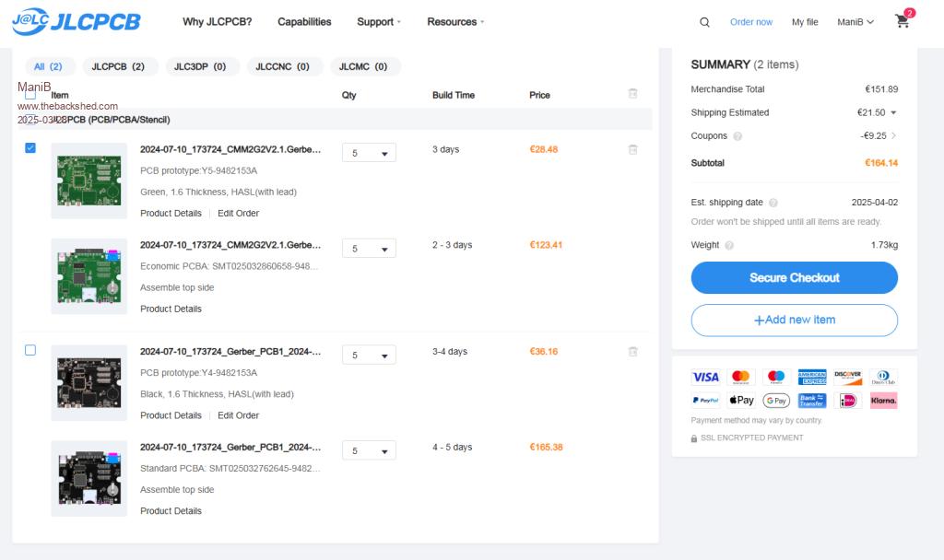The image size is (944, 560).
Task: Click the Secure Checkout button
Action: click(x=794, y=277)
